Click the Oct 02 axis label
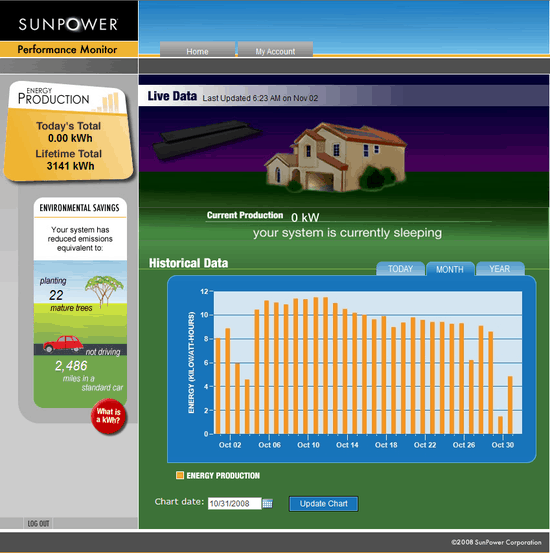 coord(230,445)
